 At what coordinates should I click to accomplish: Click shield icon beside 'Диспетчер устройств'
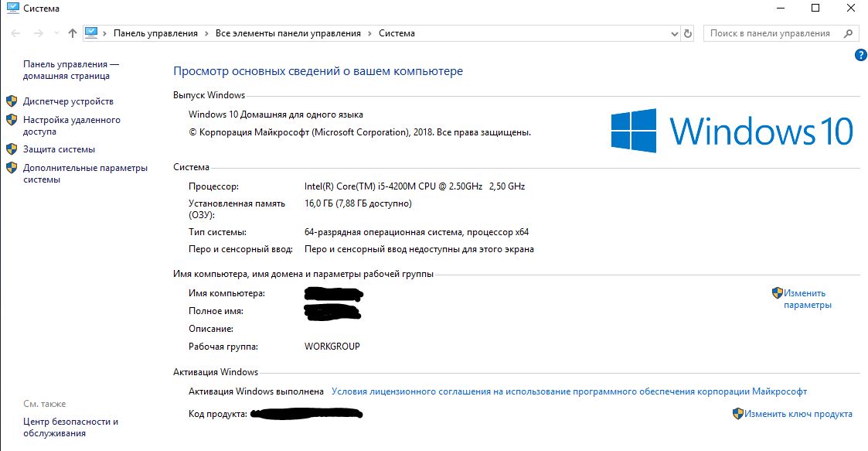pyautogui.click(x=12, y=101)
